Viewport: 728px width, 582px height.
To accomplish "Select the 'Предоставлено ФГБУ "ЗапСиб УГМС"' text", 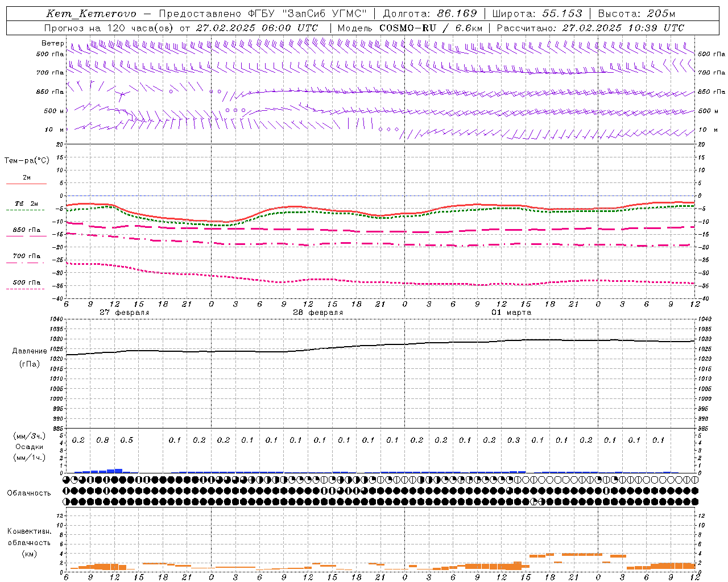I will [x=263, y=14].
